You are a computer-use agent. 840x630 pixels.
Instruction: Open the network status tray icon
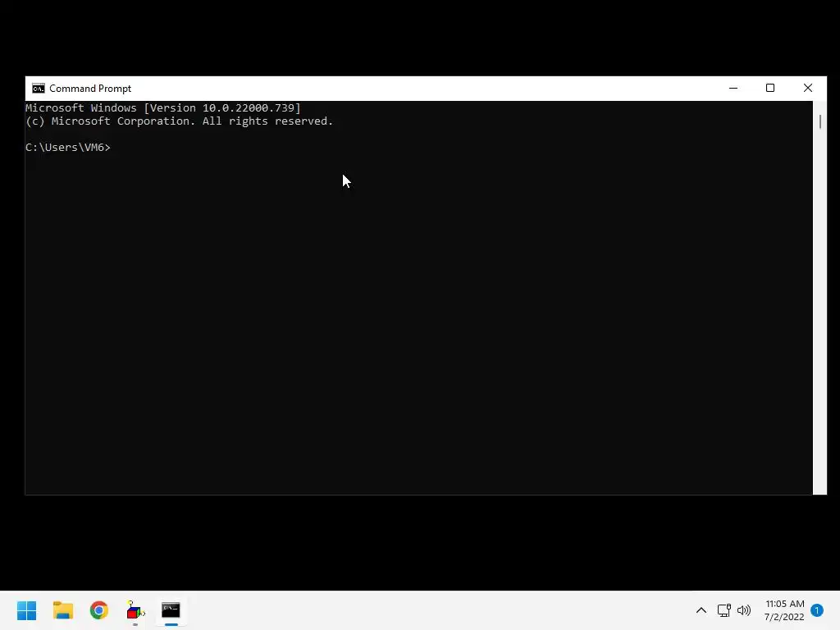point(724,610)
